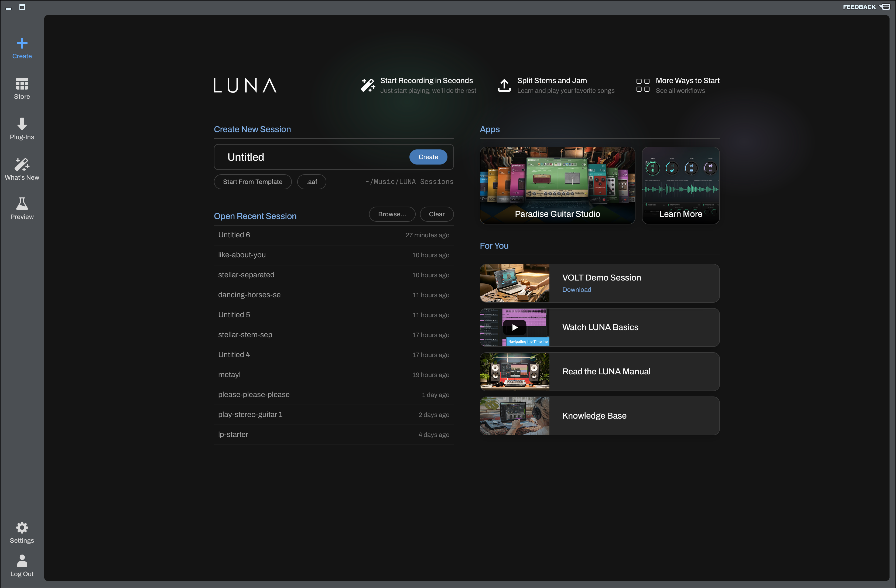
Task: Open the Learn More app card
Action: (681, 186)
